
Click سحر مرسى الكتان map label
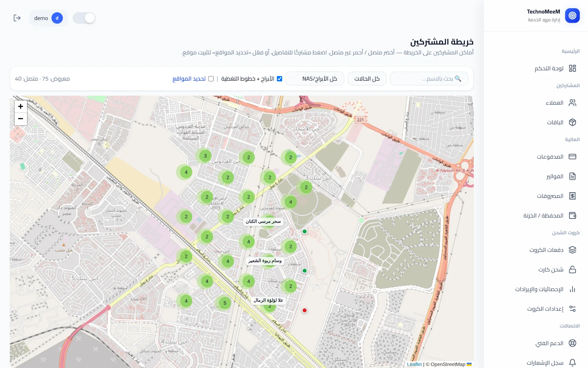tap(263, 221)
